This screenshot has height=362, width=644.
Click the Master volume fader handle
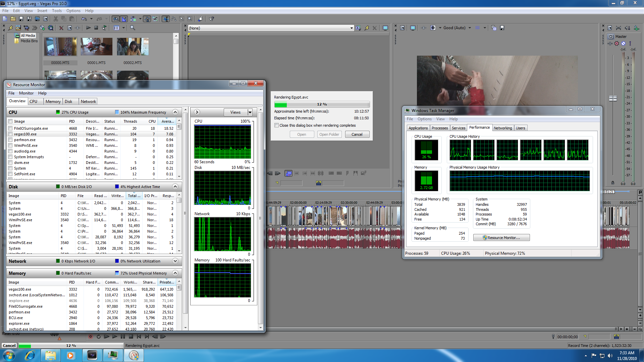pos(613,98)
